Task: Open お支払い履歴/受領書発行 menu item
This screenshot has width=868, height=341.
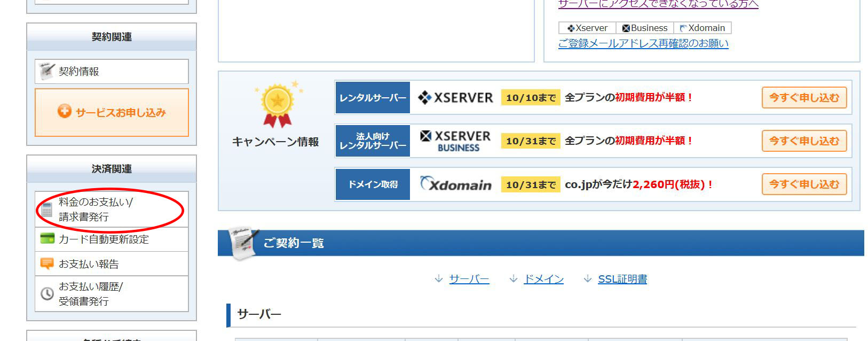Action: 112,294
